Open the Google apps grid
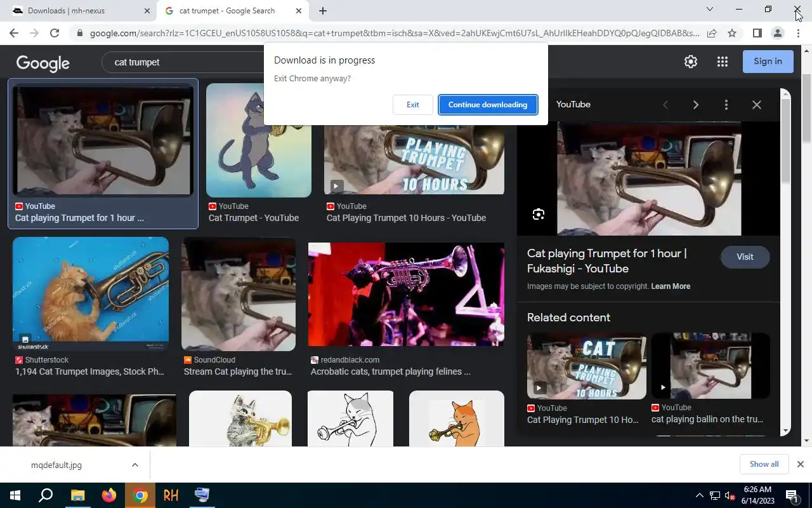Screen dimensions: 812x508 click(x=722, y=62)
